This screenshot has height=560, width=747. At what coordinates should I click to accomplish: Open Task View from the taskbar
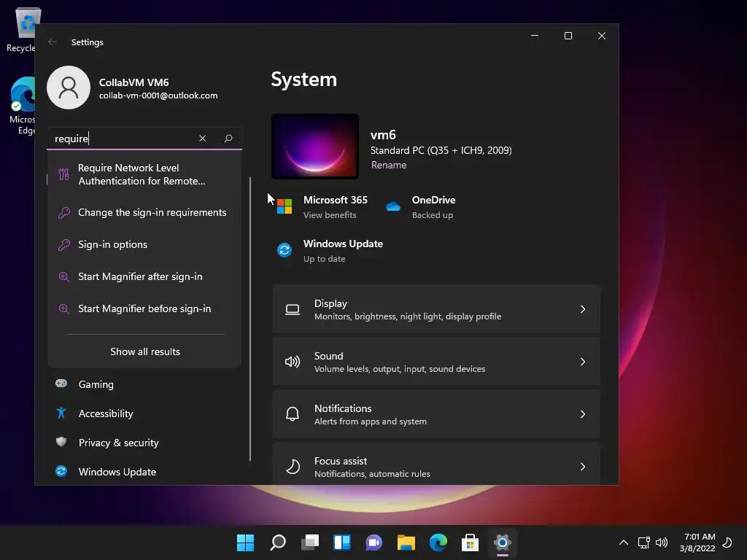point(309,542)
